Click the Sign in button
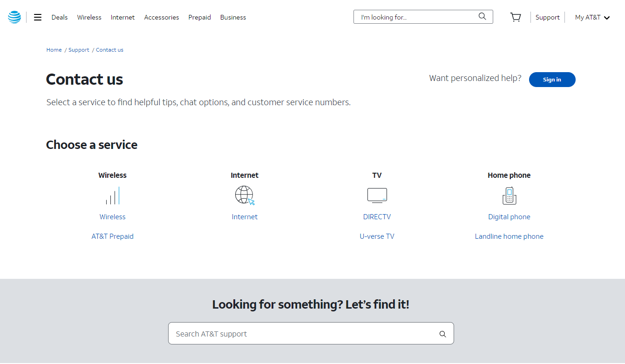Viewport: 625px width, 364px height. (552, 80)
